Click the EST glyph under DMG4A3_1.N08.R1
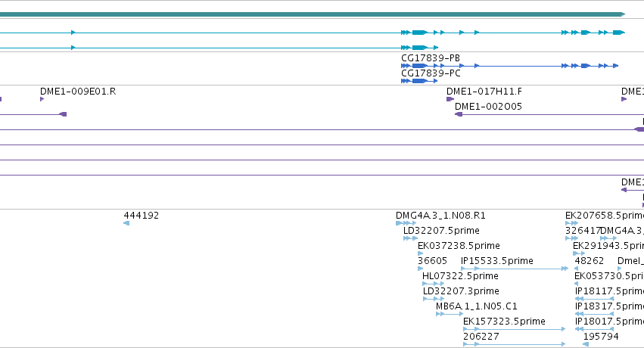Viewport: 644px width, 348px height. [x=406, y=223]
